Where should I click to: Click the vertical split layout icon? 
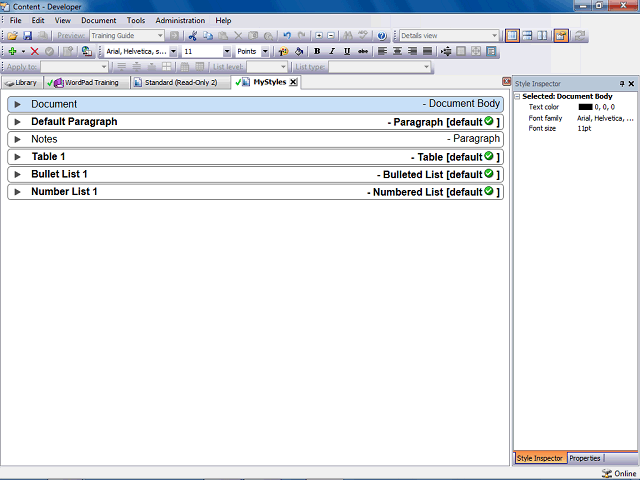pyautogui.click(x=542, y=36)
